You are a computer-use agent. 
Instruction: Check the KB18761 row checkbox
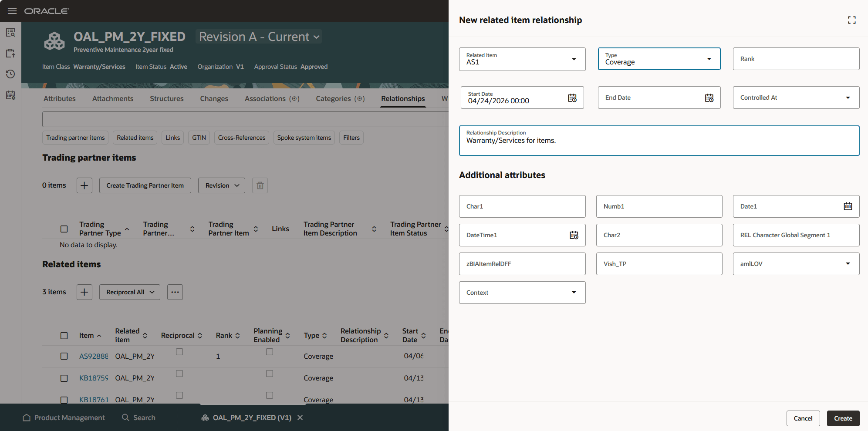coord(64,400)
